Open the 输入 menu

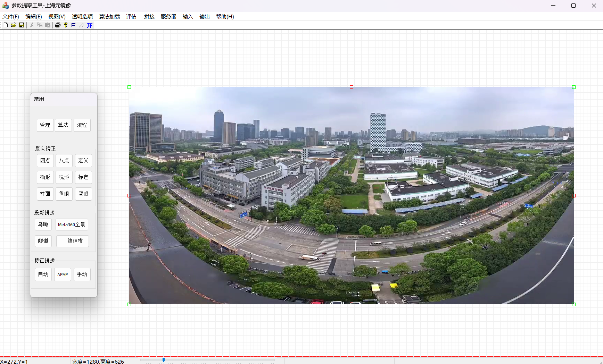tap(188, 17)
